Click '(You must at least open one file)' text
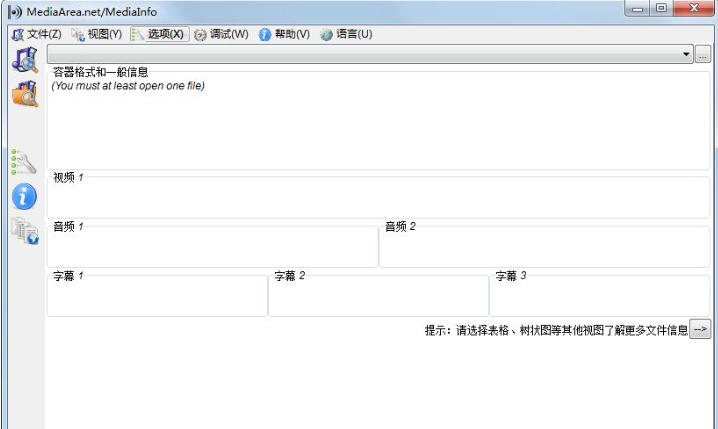 point(128,86)
